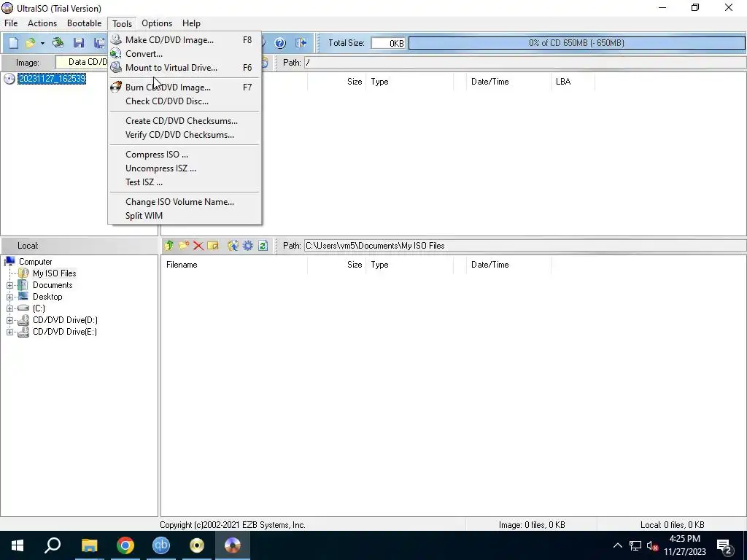Select Desktop folder in Local tree
Image resolution: width=747 pixels, height=560 pixels.
click(x=47, y=297)
